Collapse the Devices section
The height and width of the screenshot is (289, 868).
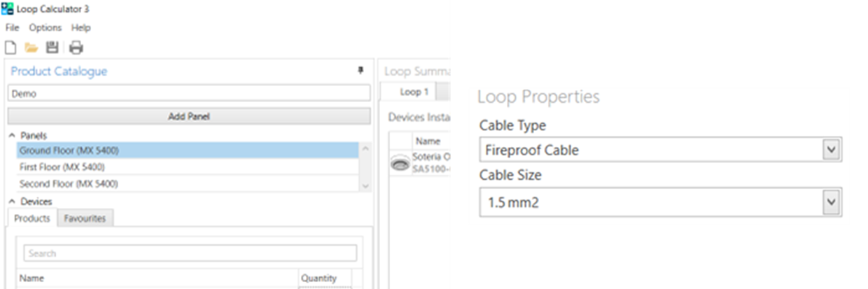coord(12,202)
